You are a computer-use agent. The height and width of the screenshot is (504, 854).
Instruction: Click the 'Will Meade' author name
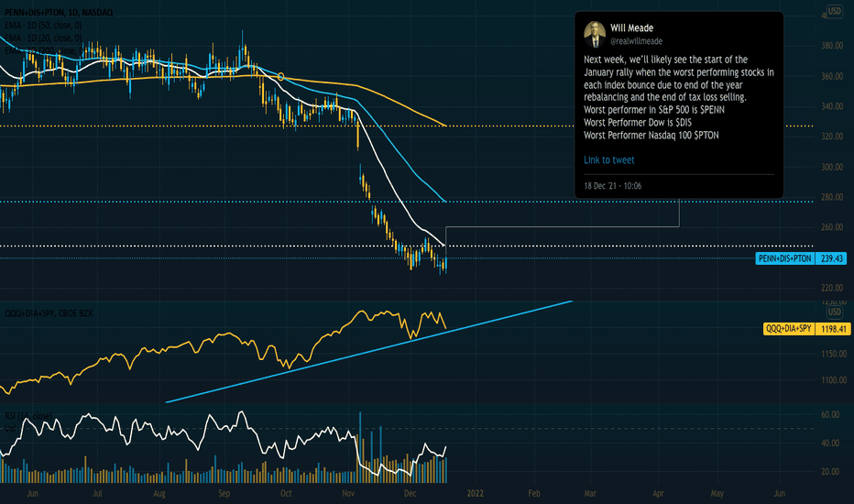point(631,27)
